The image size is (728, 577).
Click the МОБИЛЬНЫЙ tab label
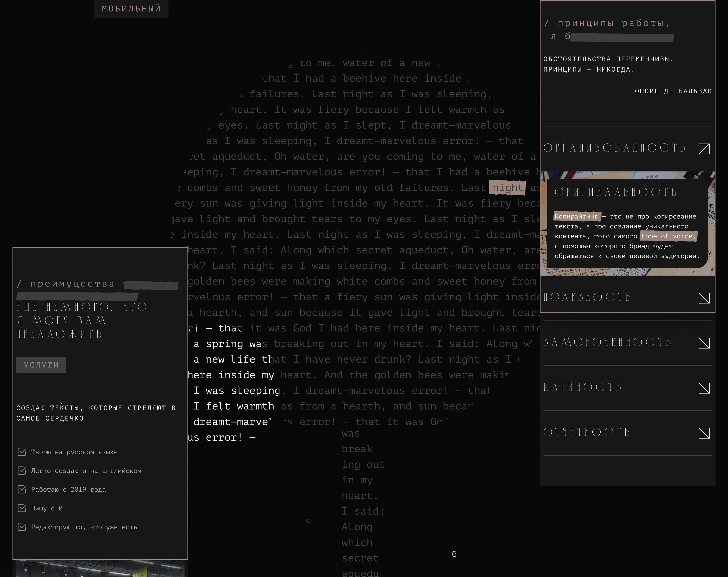[x=131, y=9]
